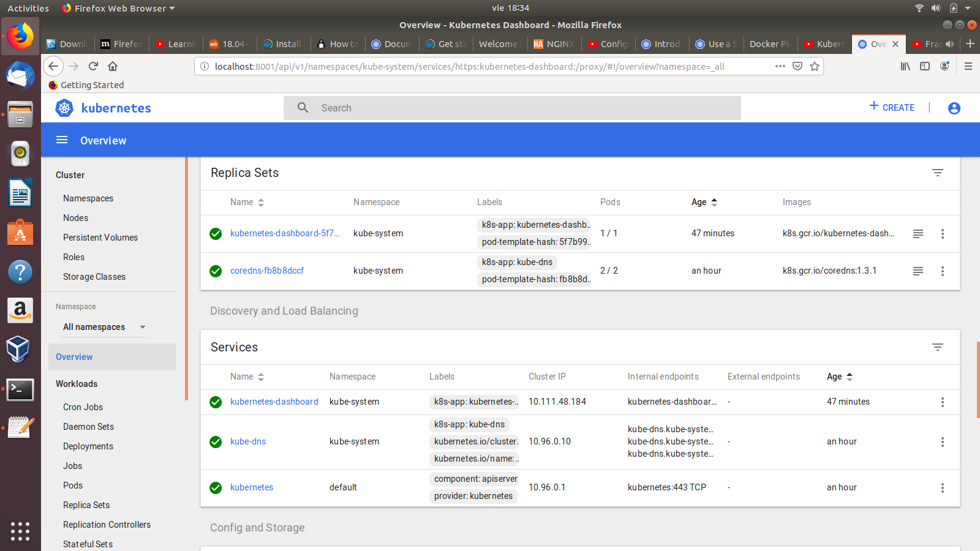
Task: Open Pods under Workloads
Action: (73, 485)
